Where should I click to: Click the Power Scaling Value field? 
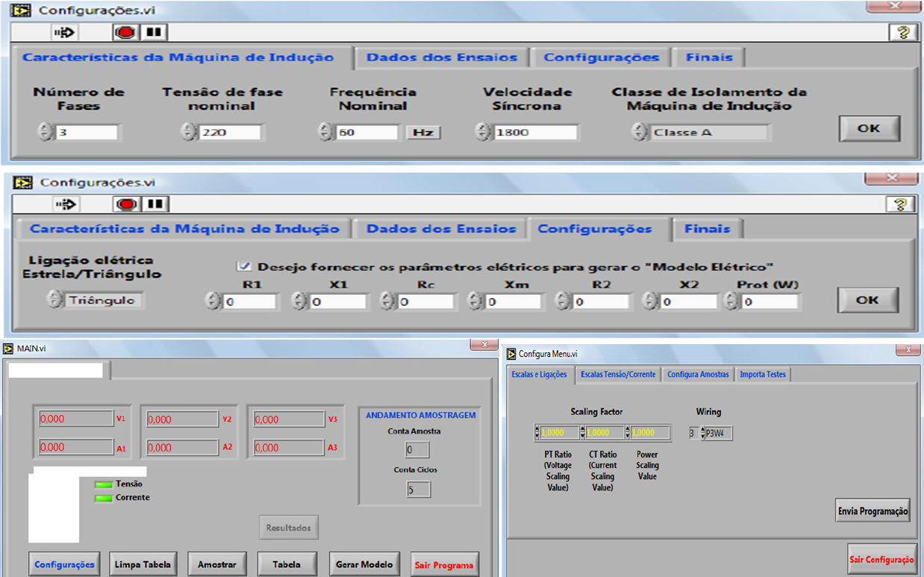coord(649,432)
